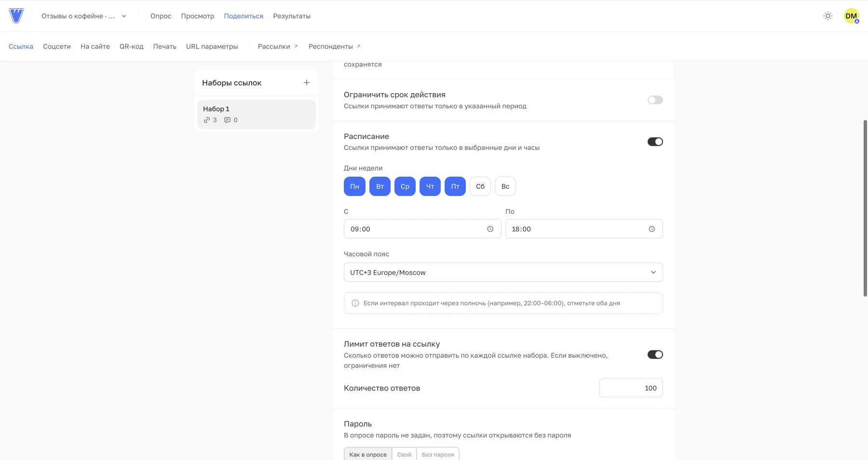Viewport: 868px width, 460px height.
Task: Select Без пароля password option
Action: pos(438,454)
